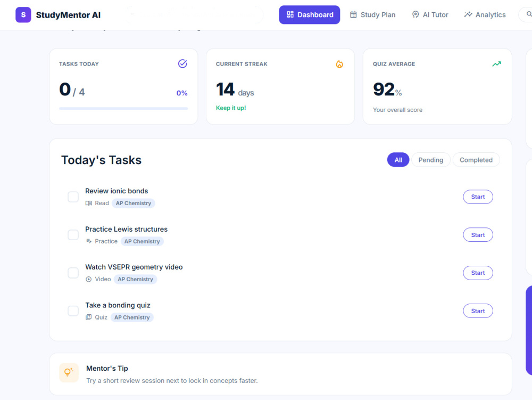The image size is (532, 400).
Task: Click the play icon beside Video
Action: [88, 279]
